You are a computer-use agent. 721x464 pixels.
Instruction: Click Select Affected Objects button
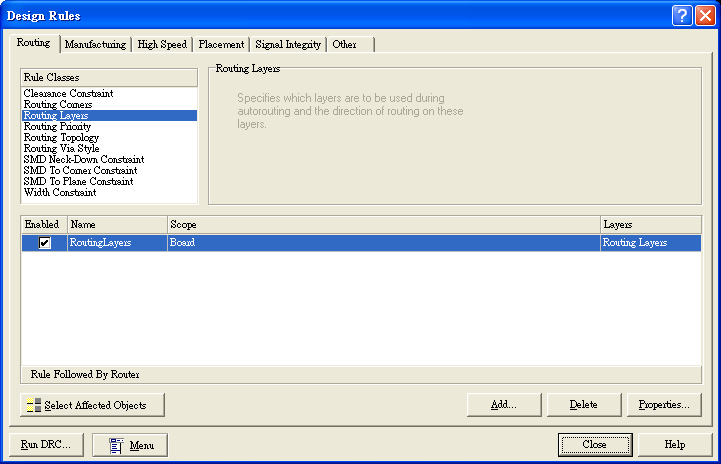pos(93,405)
